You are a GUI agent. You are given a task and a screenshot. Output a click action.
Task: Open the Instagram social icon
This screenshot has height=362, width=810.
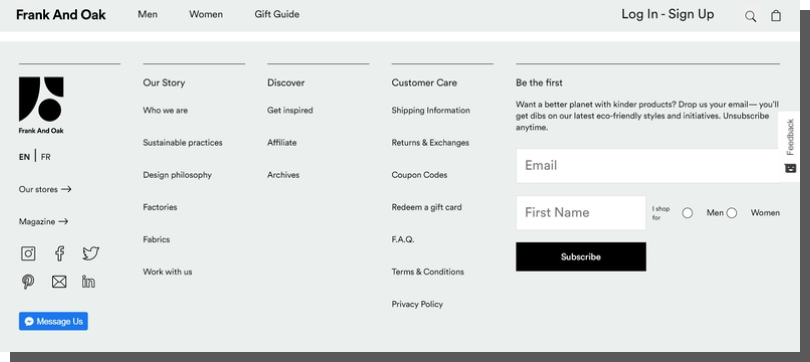pos(28,254)
